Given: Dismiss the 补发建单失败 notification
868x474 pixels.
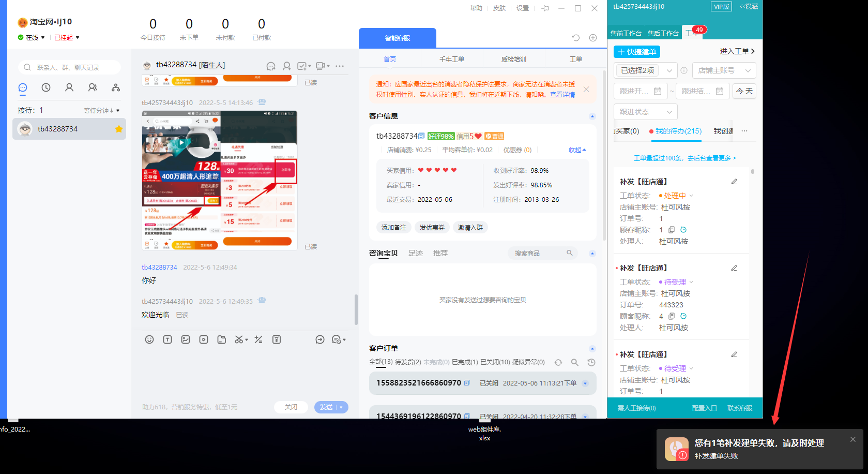Looking at the screenshot, I should 853,439.
